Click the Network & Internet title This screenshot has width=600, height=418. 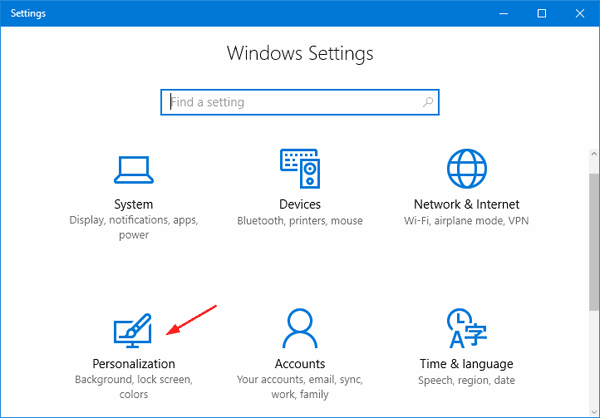click(466, 204)
